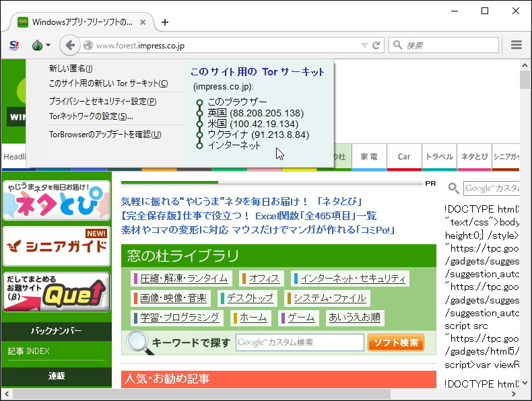The image size is (532, 401).
Task: Open the link 気軽に振れる"やじうま"ネタ
Action: (x=241, y=202)
